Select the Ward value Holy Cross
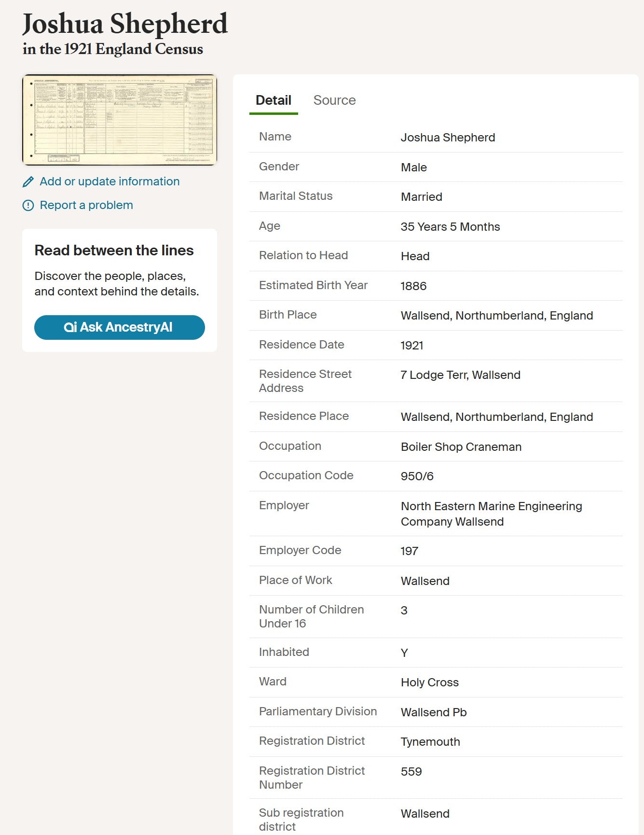Viewport: 644px width, 835px height. pos(429,682)
